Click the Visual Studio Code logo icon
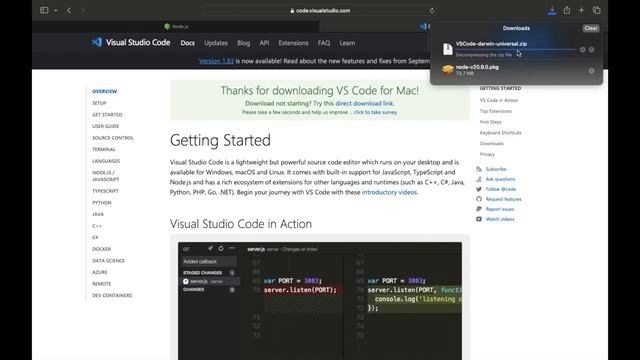Viewport: 640px width, 360px height. click(97, 42)
